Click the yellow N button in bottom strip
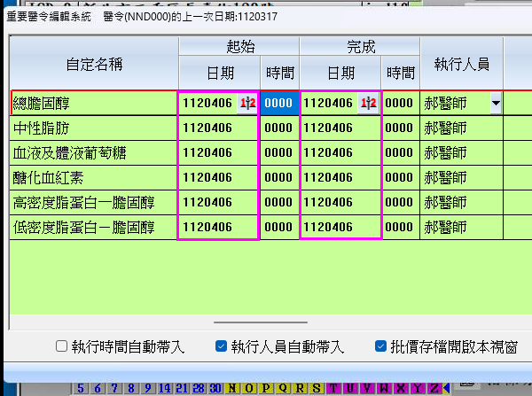The width and height of the screenshot is (532, 396). point(232,388)
